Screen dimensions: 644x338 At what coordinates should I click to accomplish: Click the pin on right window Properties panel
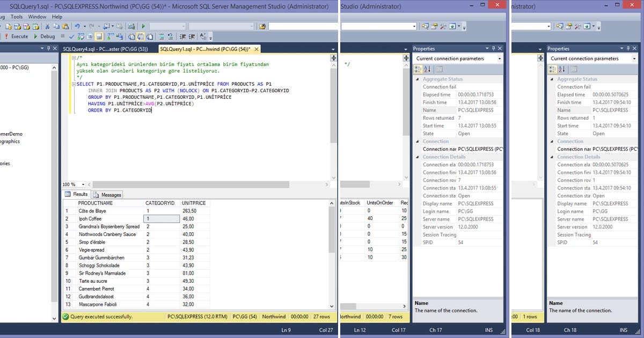pos(628,48)
